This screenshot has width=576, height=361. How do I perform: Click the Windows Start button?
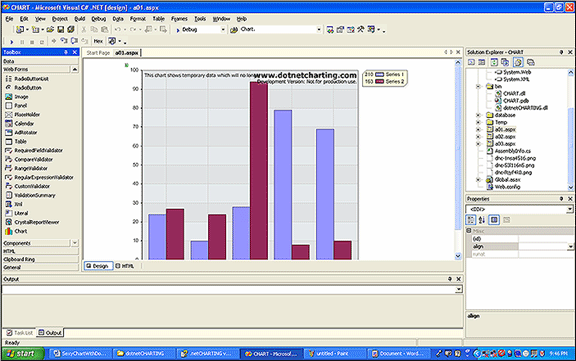(x=23, y=354)
